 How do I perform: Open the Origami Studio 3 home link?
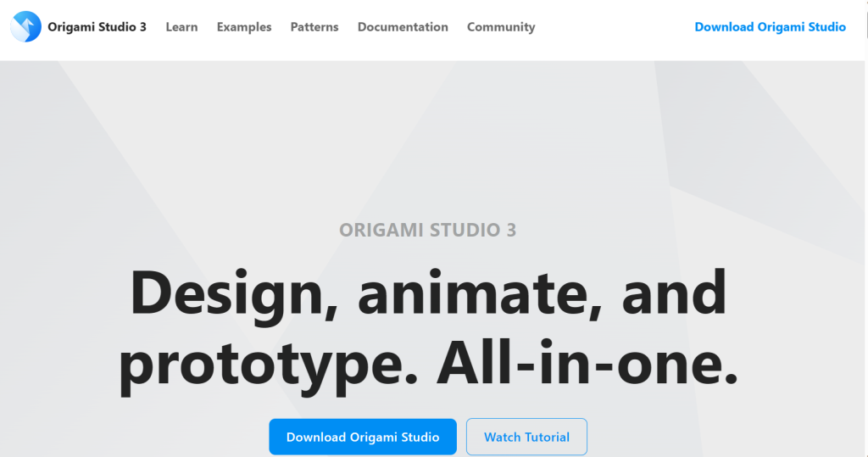[x=97, y=26]
